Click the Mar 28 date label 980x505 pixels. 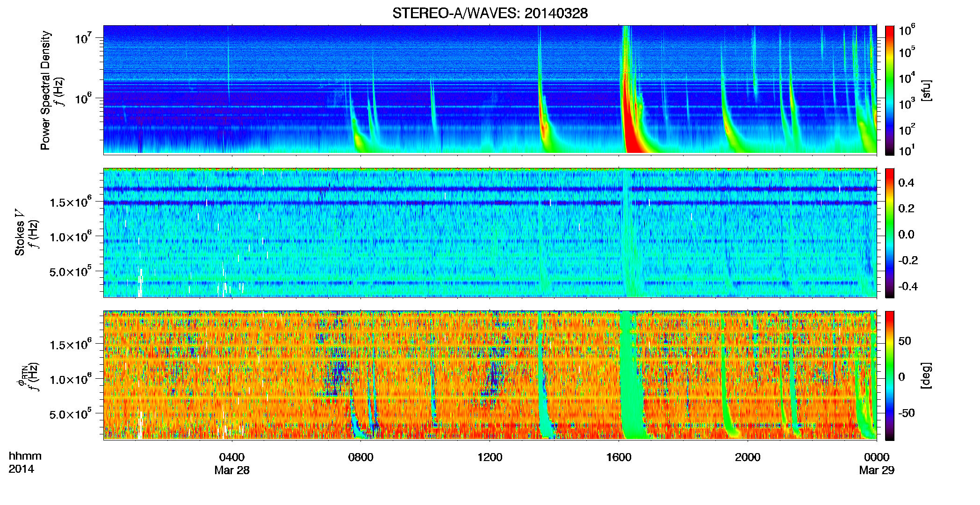tap(232, 470)
